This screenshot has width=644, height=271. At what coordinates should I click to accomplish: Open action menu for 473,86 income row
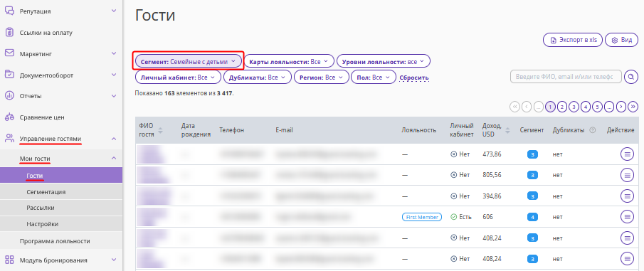627,154
